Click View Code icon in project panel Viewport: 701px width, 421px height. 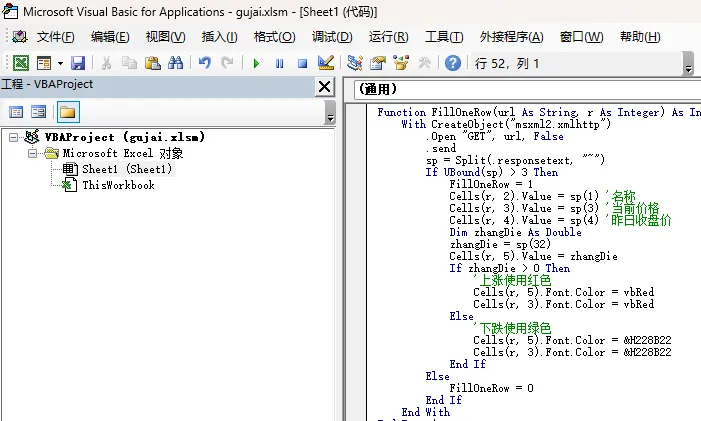(16, 112)
